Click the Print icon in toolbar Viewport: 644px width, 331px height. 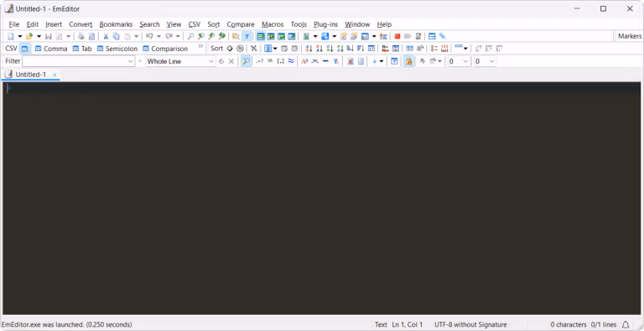pyautogui.click(x=80, y=36)
